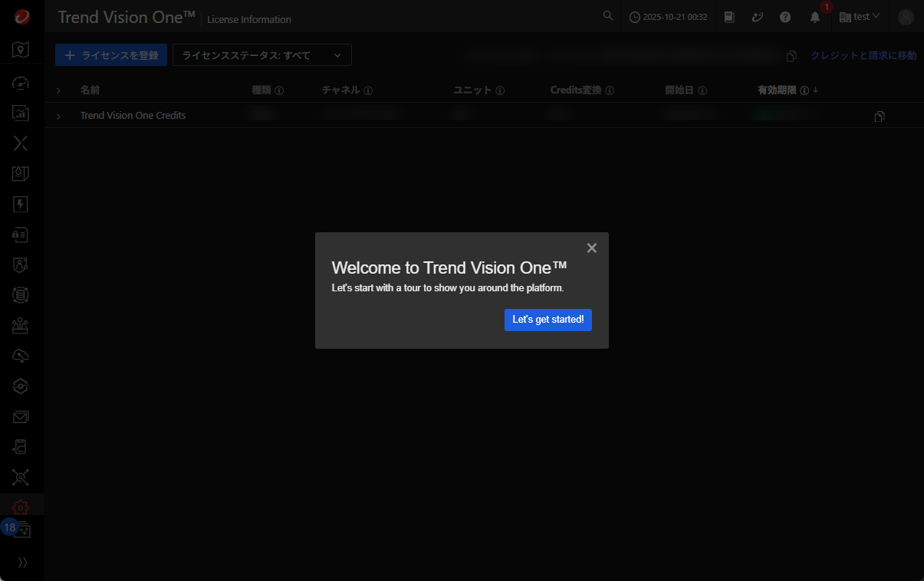This screenshot has height=581, width=924.
Task: Open the joystick-shaped sidebar icon
Action: tap(21, 326)
